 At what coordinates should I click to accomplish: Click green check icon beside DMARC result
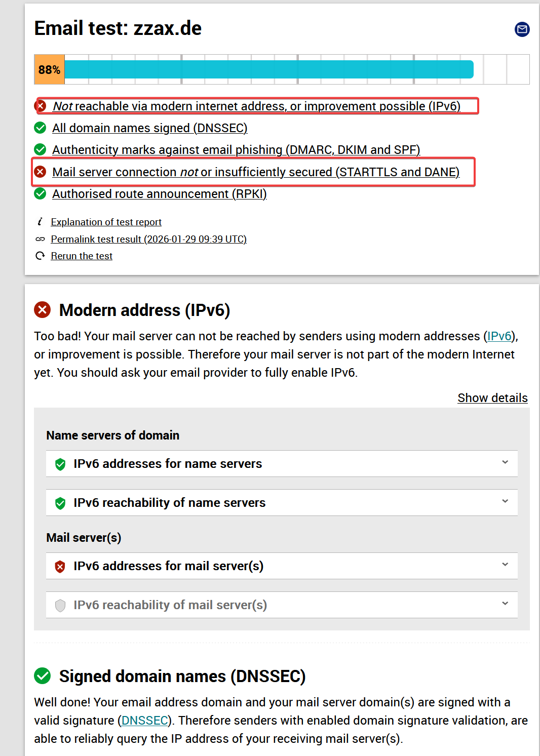[x=40, y=150]
